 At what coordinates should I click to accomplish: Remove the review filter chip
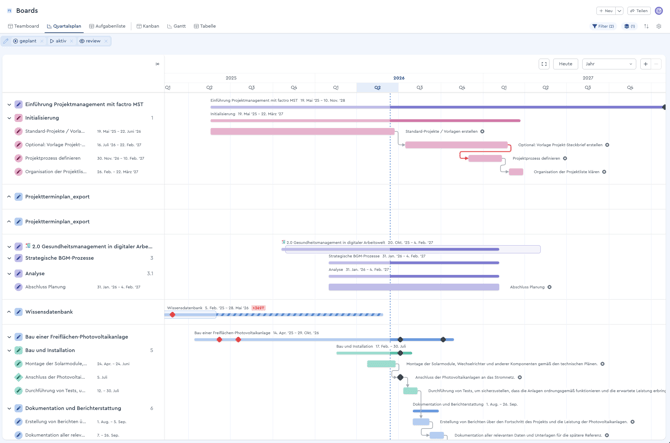pos(106,41)
